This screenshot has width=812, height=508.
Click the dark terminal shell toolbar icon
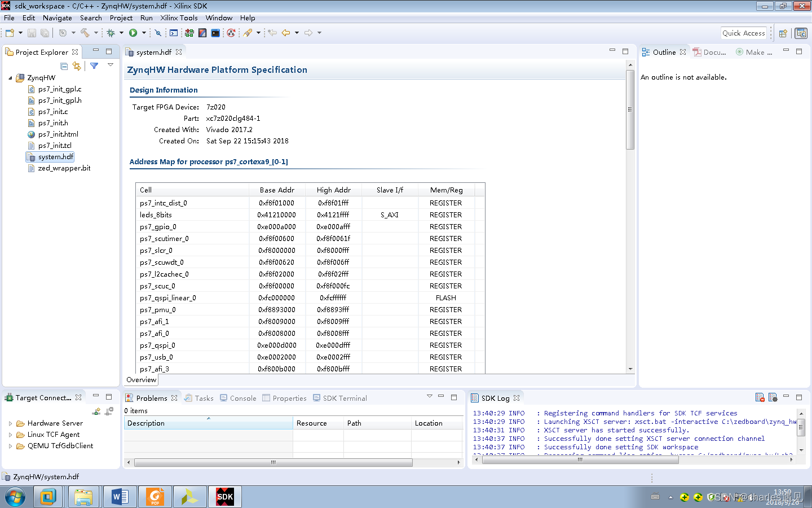215,33
